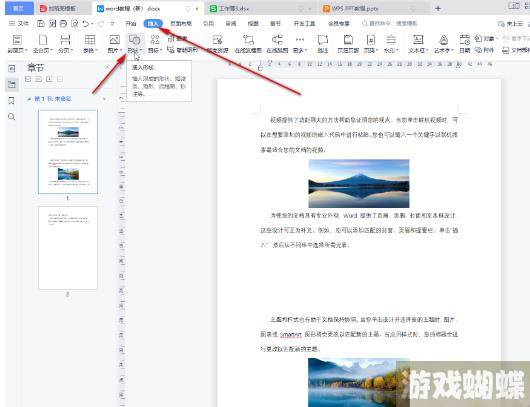Click the 未上云 cloud status button
Image resolution: width=530 pixels, height=407 pixels.
[x=510, y=23]
